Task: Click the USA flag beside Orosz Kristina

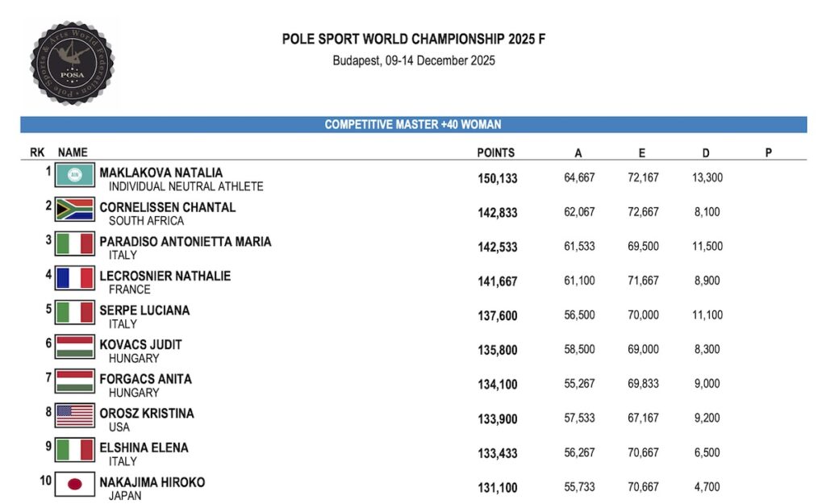Action: (75, 415)
